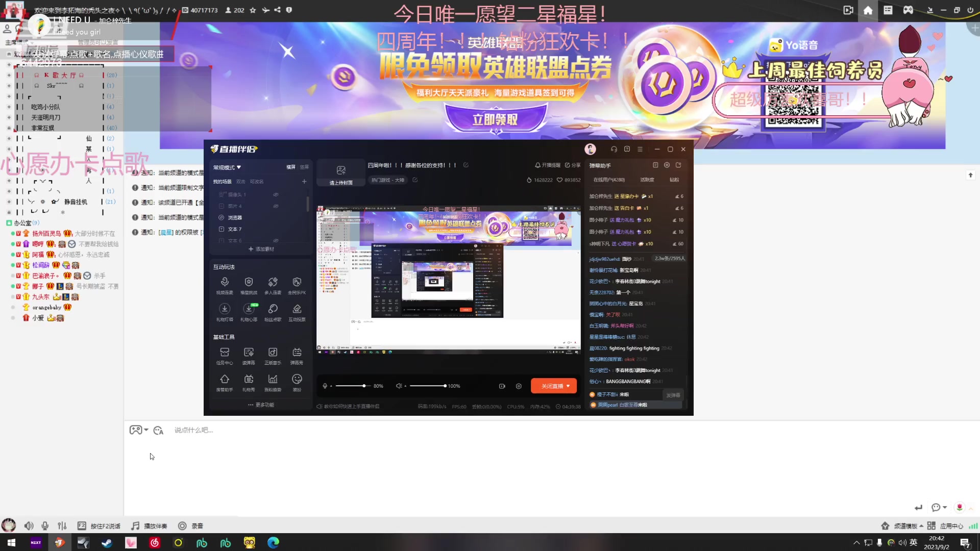Open the 福星挑战 feature
The height and width of the screenshot is (551, 980).
coord(249,286)
